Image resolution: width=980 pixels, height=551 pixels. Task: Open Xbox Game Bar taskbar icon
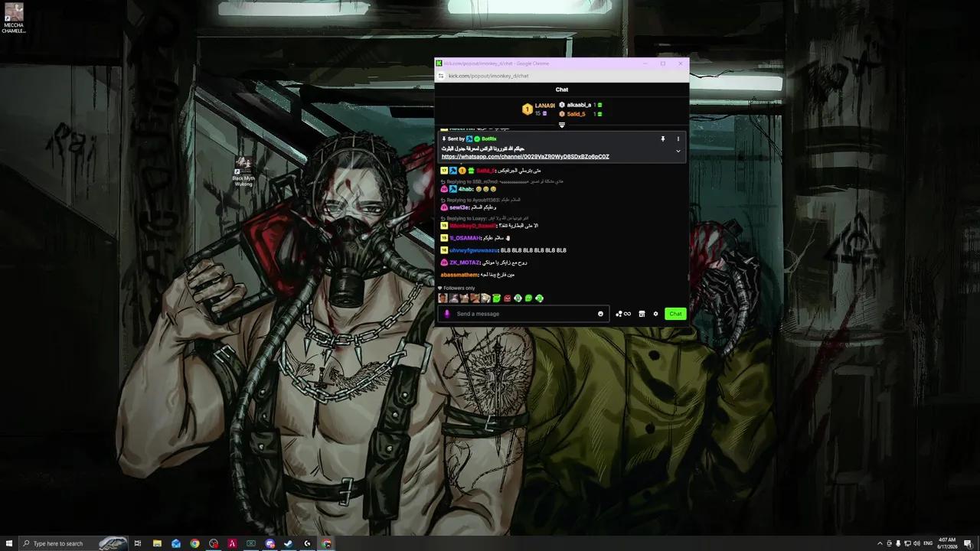[250, 543]
